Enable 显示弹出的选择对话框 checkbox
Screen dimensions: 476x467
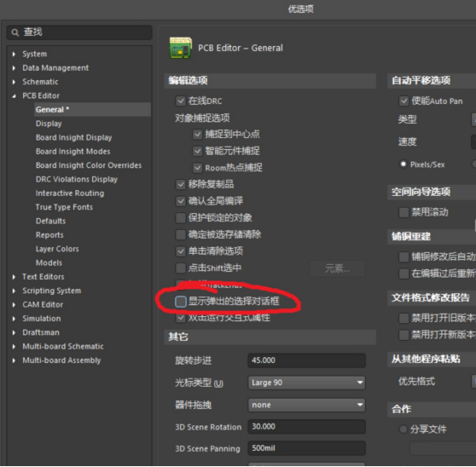(181, 302)
